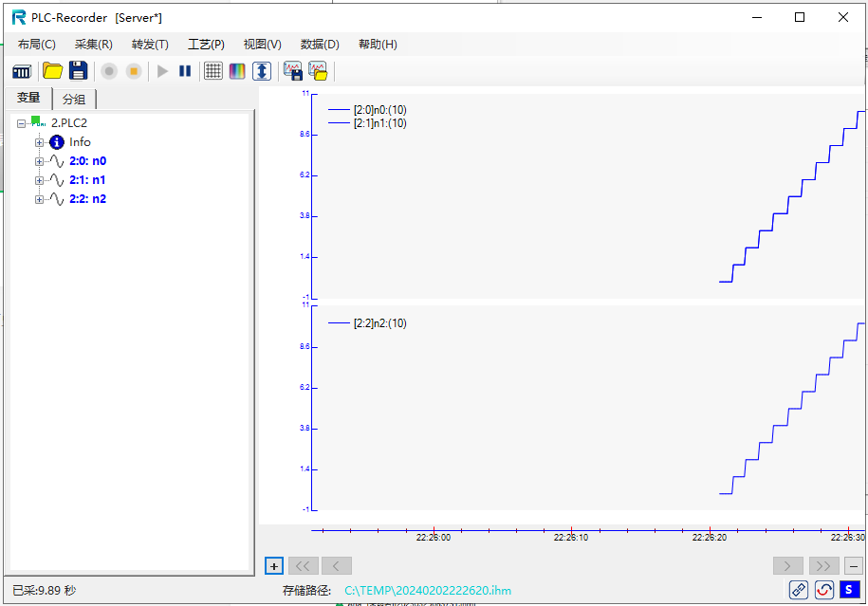
Task: Switch to the 变量 tab
Action: pyautogui.click(x=28, y=98)
